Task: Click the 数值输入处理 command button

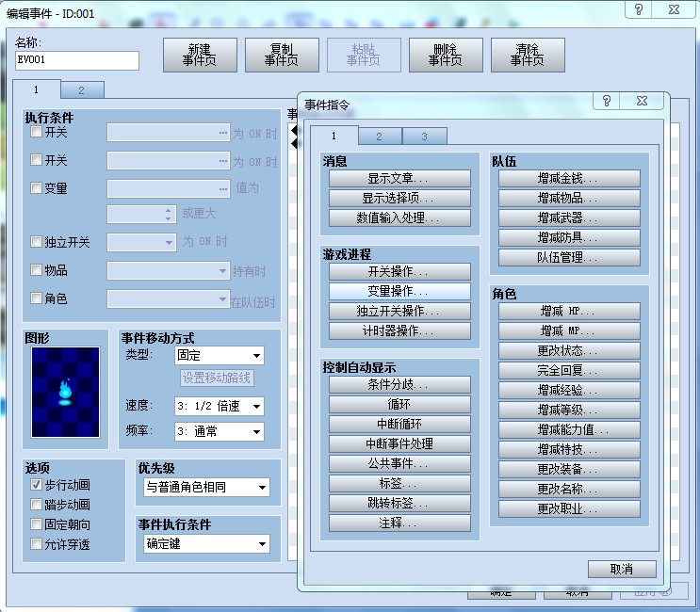Action: click(x=399, y=217)
